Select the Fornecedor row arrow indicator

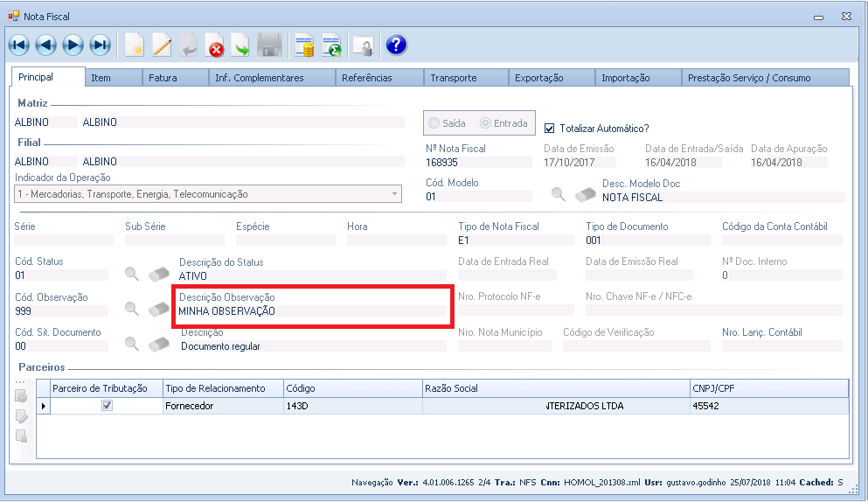(x=44, y=406)
